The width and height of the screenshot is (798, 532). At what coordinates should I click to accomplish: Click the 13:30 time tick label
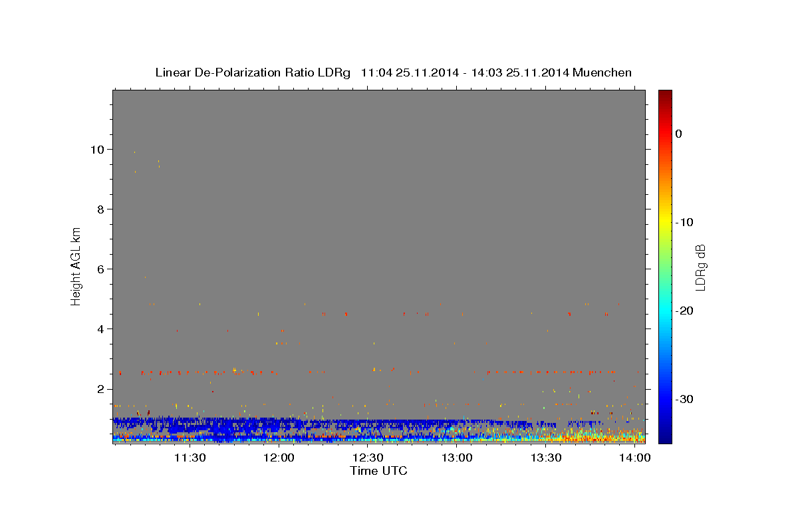(546, 458)
